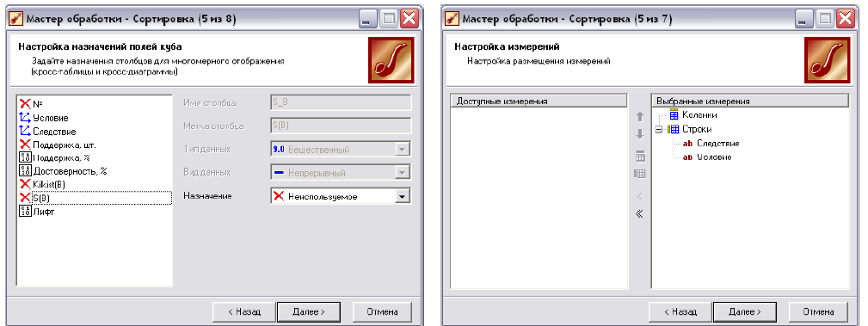This screenshot has width=868, height=326.
Task: Click the place in rows icon
Action: point(640,174)
